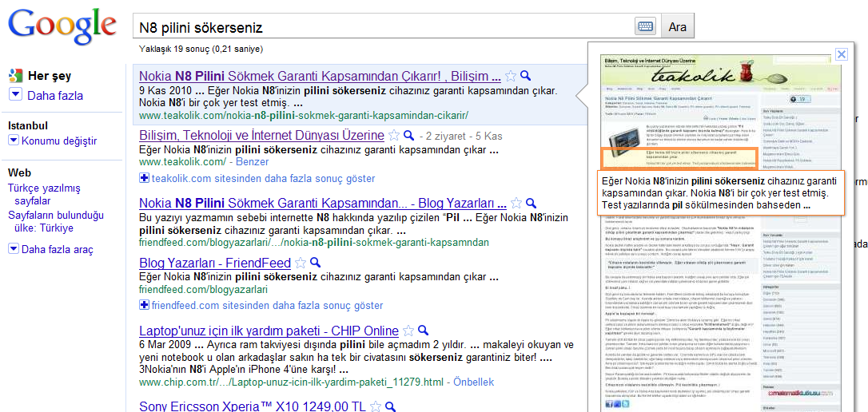Open Bilişim, Teknoloji ve İnternet Dünyası Üzerine link
This screenshot has height=412, width=868.
[x=262, y=136]
